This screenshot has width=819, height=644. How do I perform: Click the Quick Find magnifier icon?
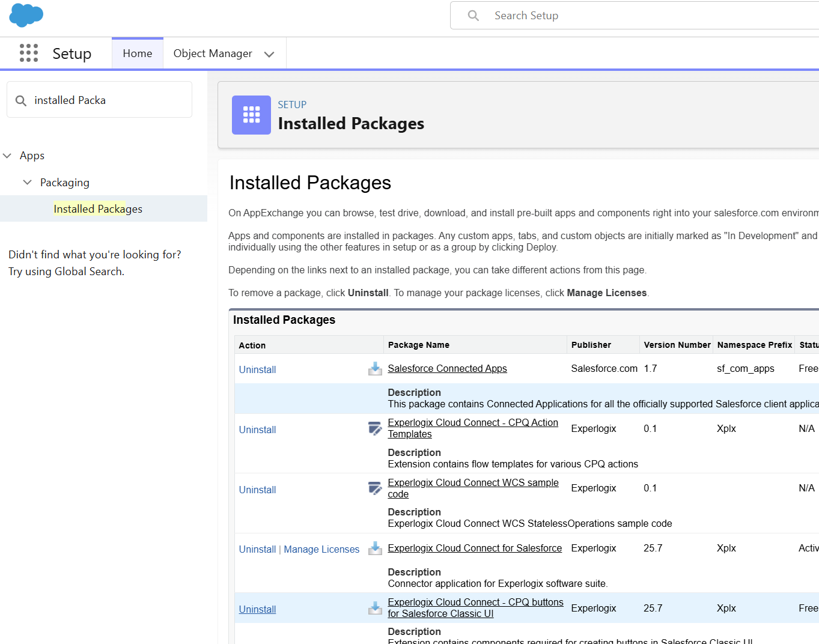21,100
